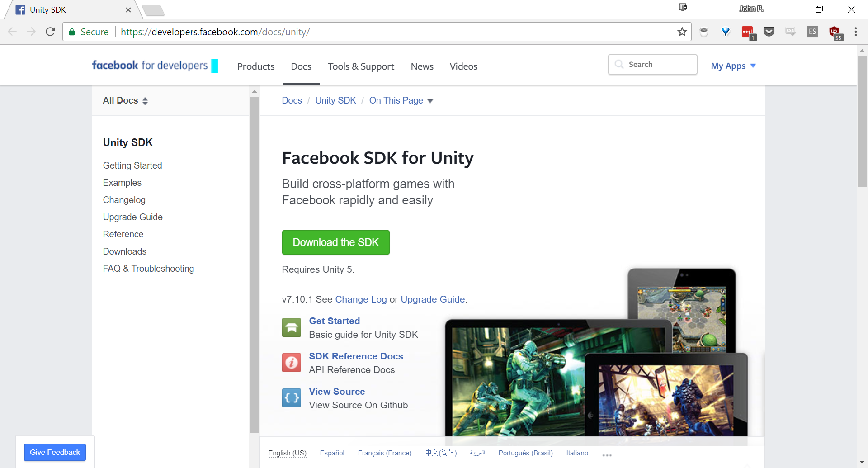Open the My Apps dropdown

coord(733,66)
